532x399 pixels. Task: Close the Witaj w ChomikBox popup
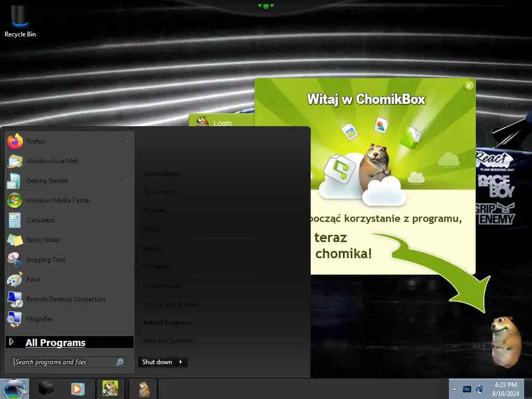[469, 86]
